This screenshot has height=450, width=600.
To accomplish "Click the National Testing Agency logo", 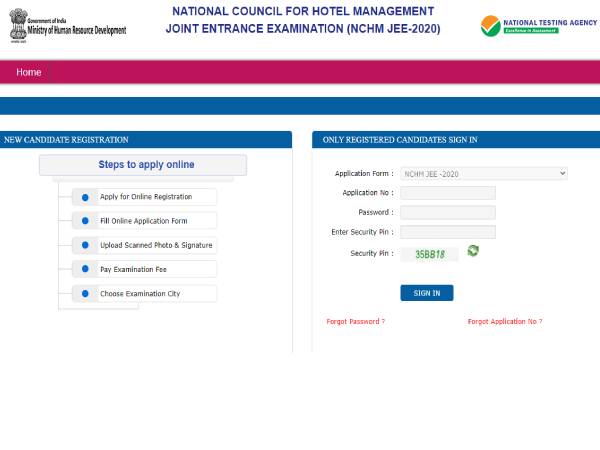I will coord(539,26).
